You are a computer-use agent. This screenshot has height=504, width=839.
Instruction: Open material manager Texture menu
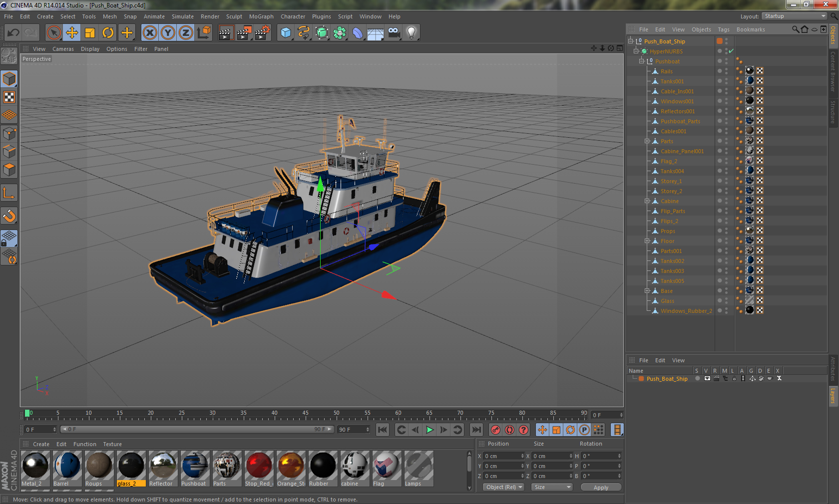click(112, 444)
